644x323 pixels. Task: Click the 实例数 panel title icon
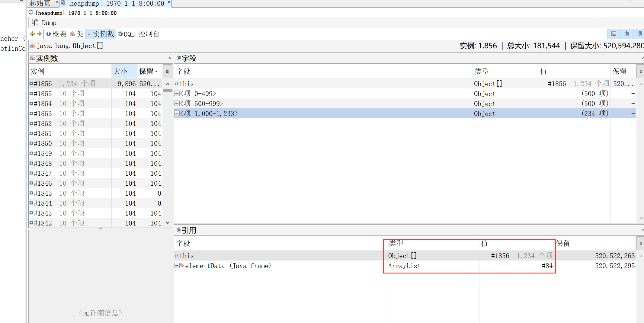33,58
